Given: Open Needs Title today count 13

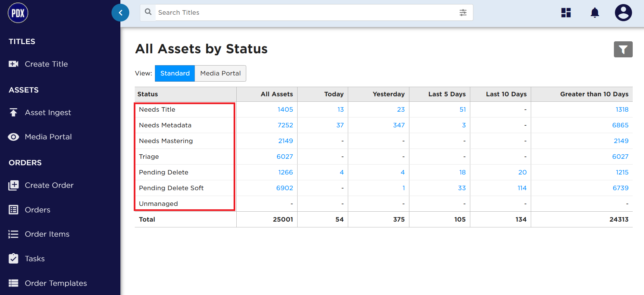Looking at the screenshot, I should point(341,110).
